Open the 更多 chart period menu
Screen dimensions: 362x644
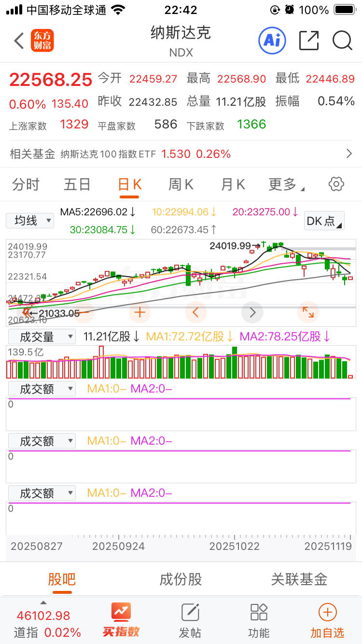(x=286, y=184)
